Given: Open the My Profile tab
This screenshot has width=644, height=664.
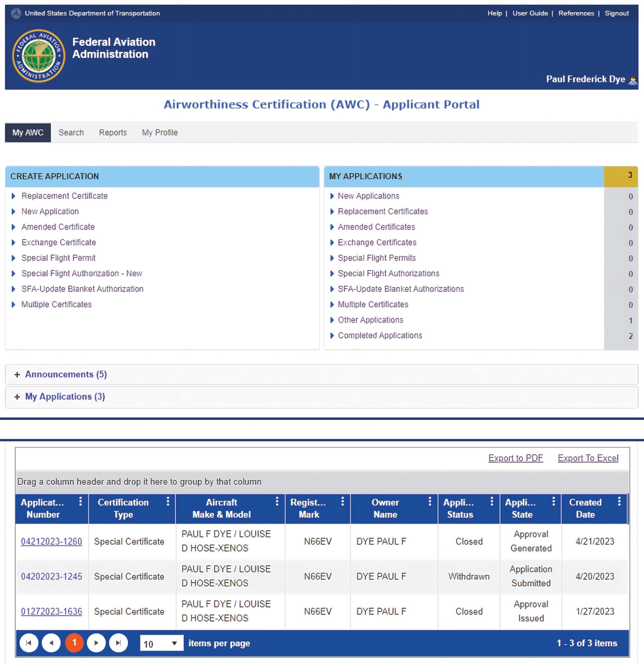Looking at the screenshot, I should tap(160, 132).
